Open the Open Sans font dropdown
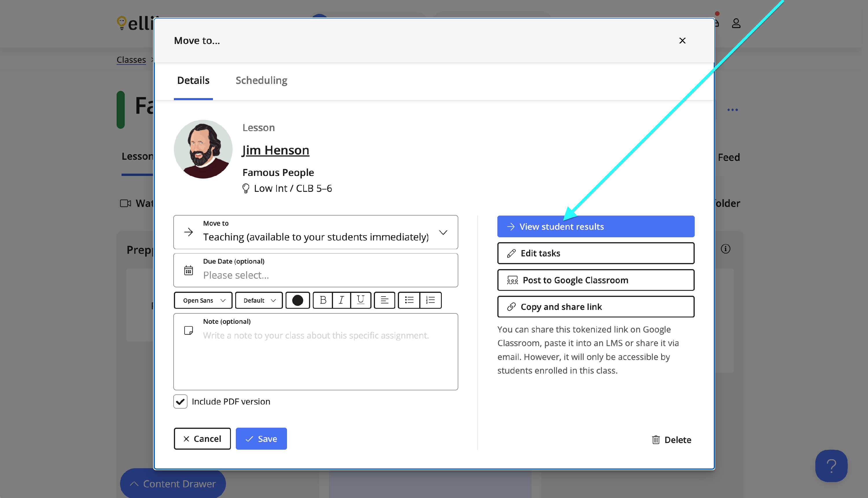Screen dimensions: 868x498 pos(203,300)
